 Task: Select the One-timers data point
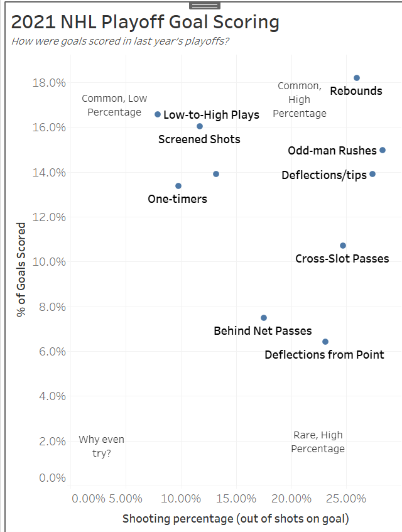178,186
